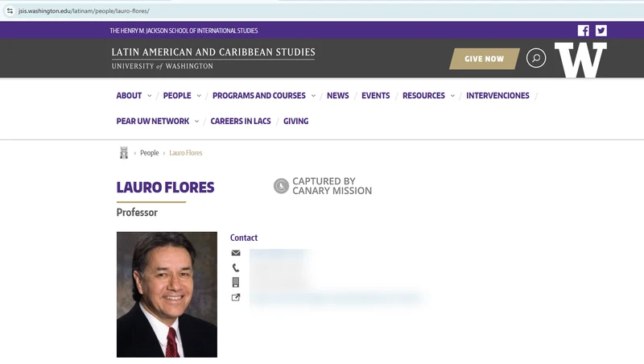Expand the PROGRAMS AND COURSES chevron
The width and height of the screenshot is (644, 364).
click(313, 96)
